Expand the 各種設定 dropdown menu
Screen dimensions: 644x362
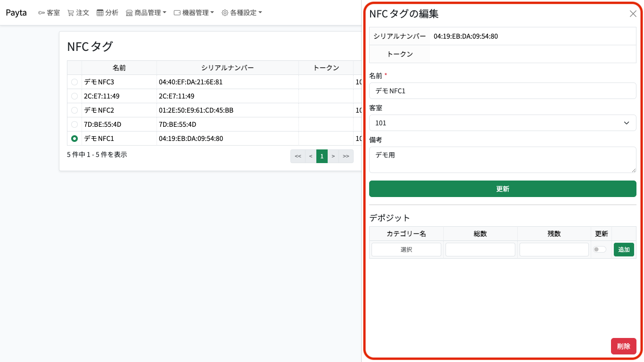242,13
